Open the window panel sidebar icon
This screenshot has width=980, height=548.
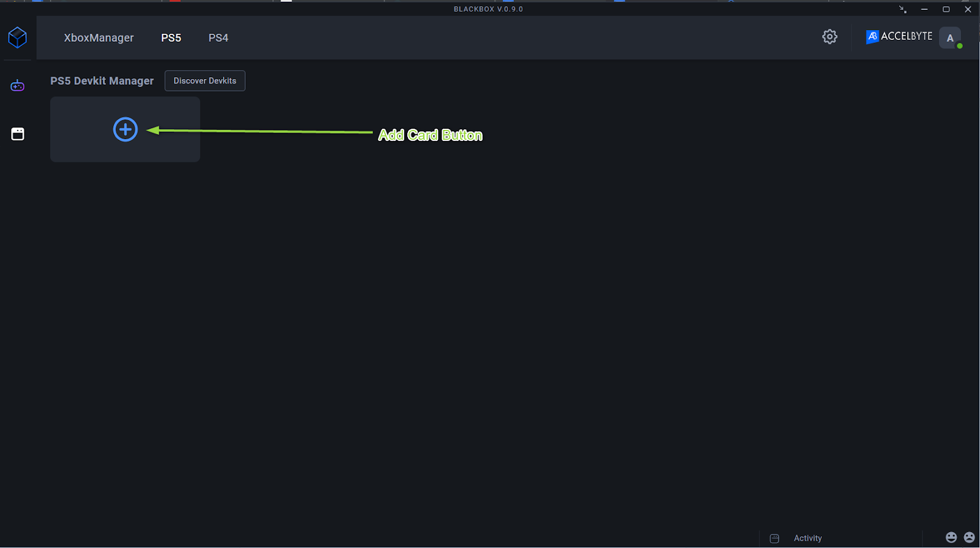coord(18,134)
